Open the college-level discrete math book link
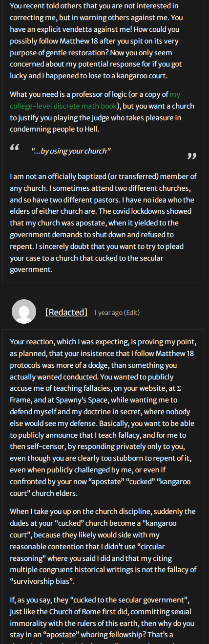This screenshot has width=209, height=644. coord(95,100)
